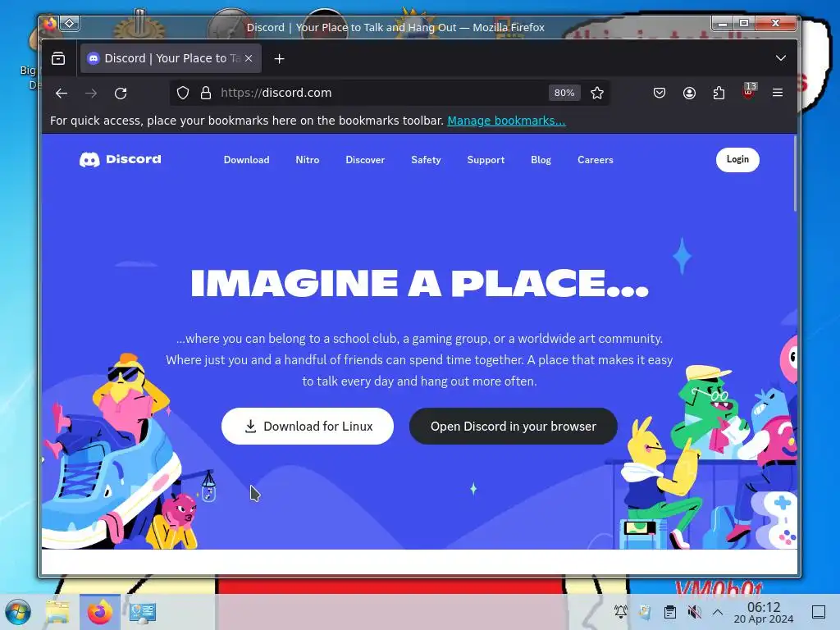840x630 pixels.
Task: Toggle the keep-above diamond titlebar button
Action: pyautogui.click(x=70, y=23)
